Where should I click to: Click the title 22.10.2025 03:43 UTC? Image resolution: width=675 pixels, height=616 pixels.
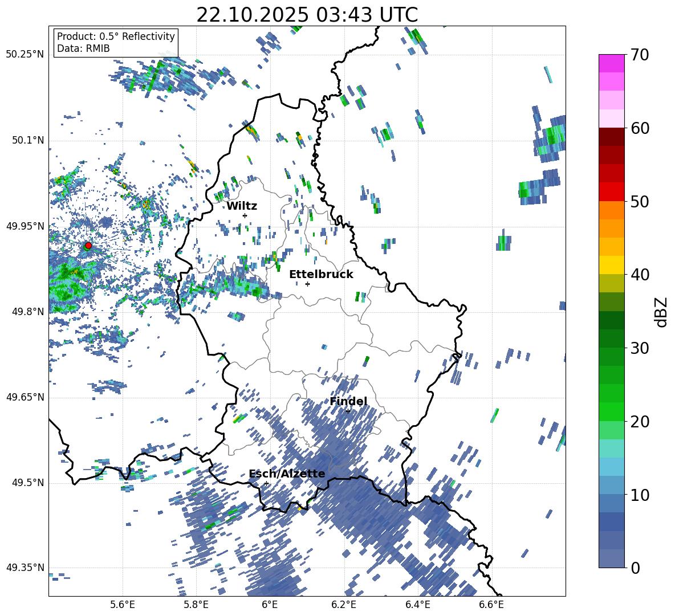coord(307,15)
